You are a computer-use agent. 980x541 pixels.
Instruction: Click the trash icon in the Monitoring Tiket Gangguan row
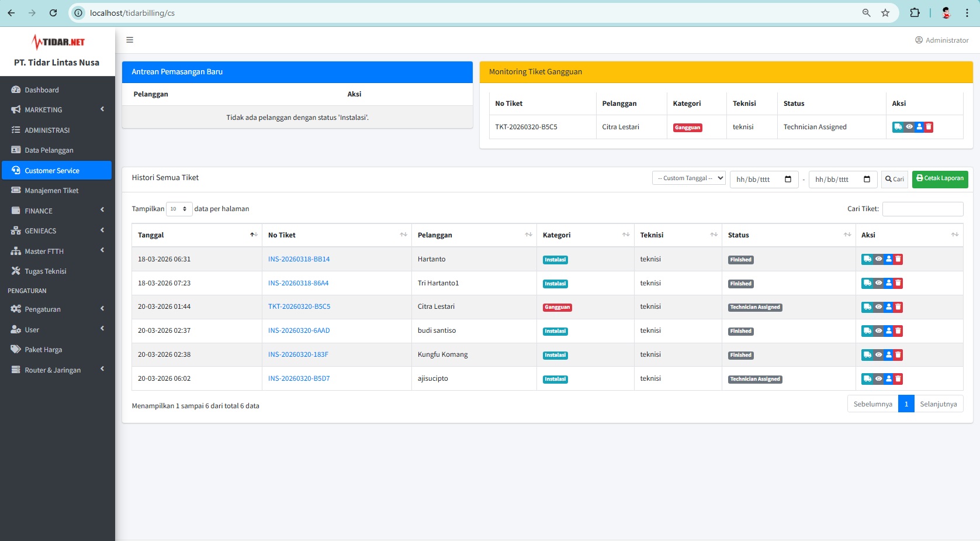[929, 127]
